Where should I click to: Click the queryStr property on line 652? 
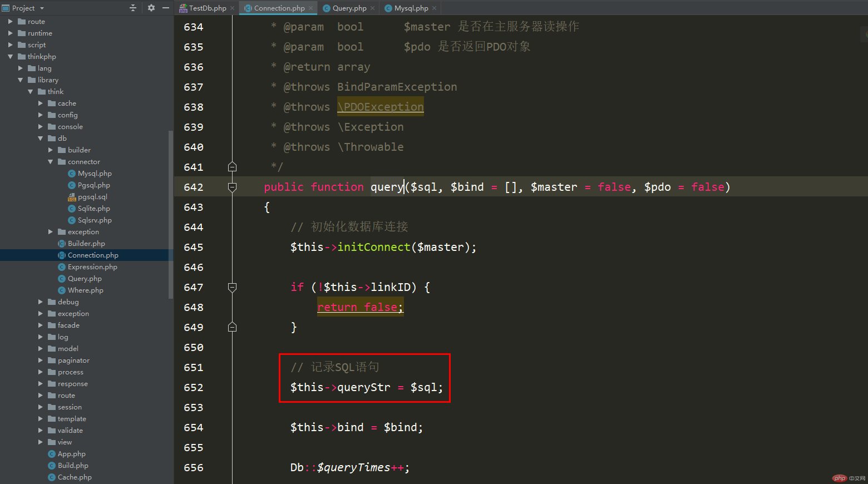pyautogui.click(x=364, y=387)
